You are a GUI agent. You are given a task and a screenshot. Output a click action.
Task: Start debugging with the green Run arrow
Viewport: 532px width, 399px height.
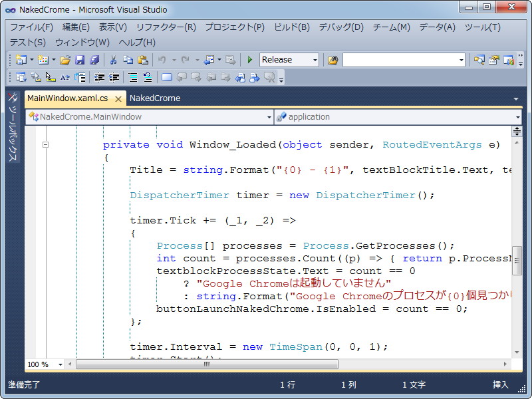(249, 60)
